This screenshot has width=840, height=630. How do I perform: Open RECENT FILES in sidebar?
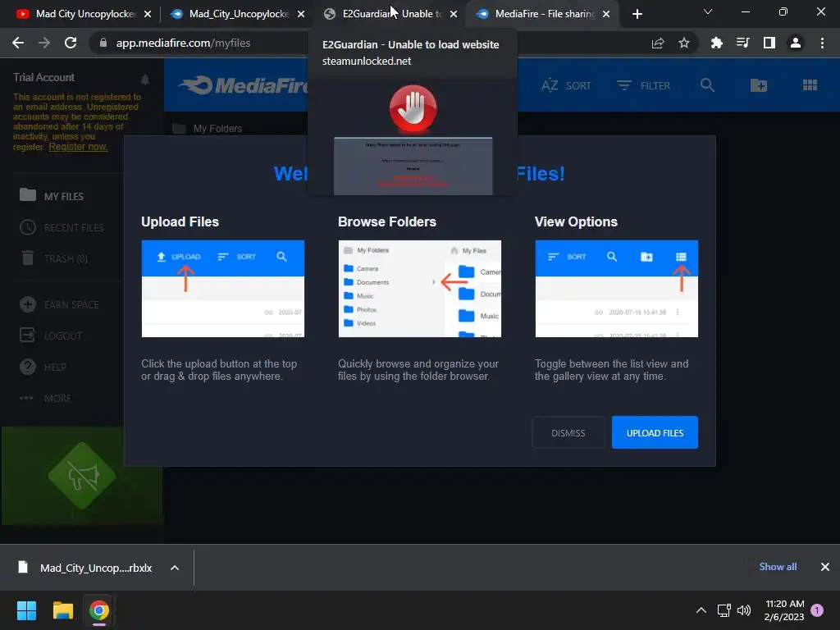coord(62,228)
